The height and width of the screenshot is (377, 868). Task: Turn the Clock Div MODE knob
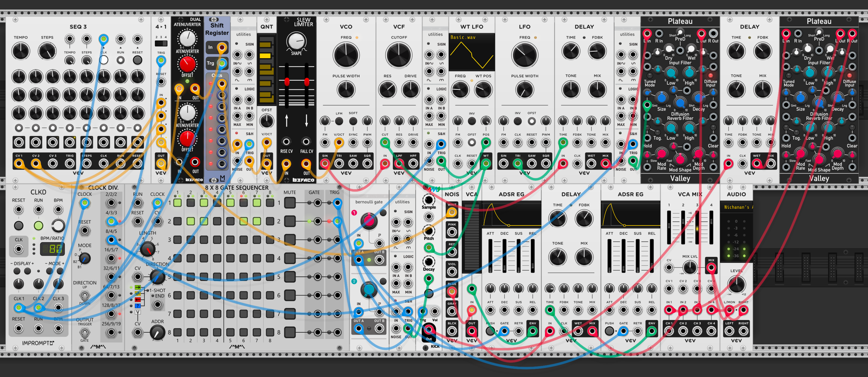(x=85, y=259)
